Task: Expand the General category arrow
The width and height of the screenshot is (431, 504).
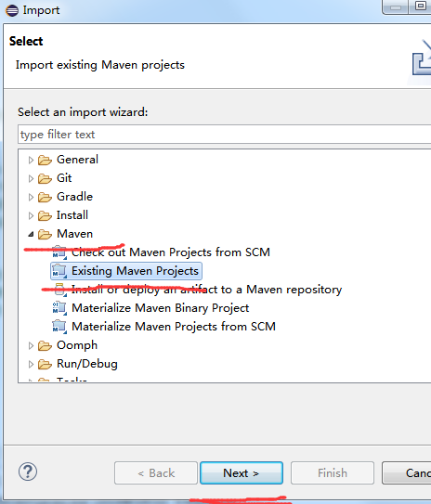Action: (x=31, y=160)
